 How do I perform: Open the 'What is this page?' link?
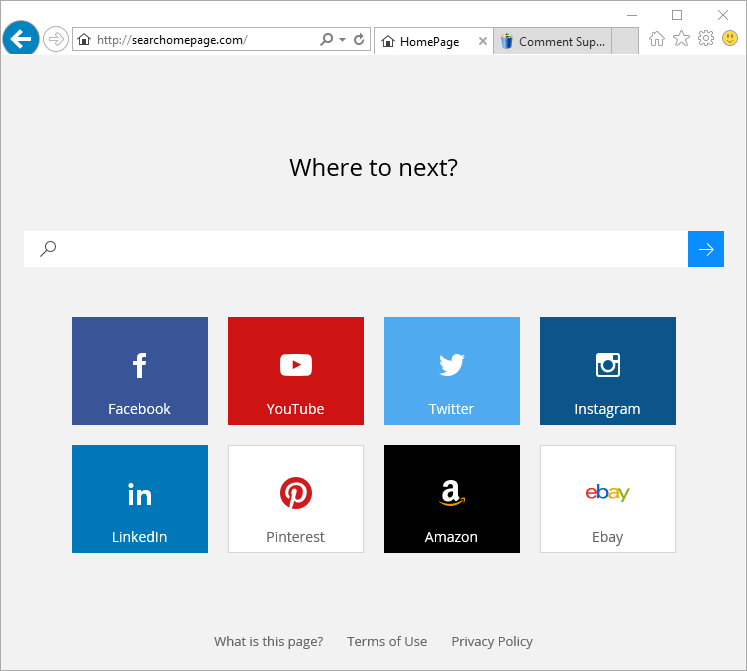click(269, 641)
